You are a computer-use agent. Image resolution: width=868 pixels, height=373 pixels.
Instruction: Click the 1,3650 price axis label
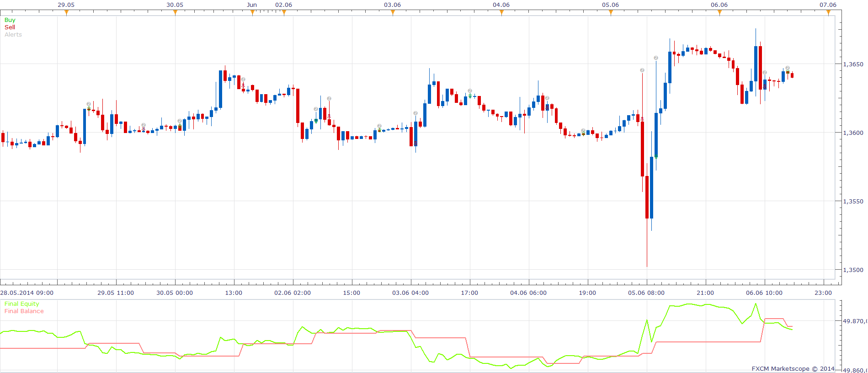pos(853,64)
